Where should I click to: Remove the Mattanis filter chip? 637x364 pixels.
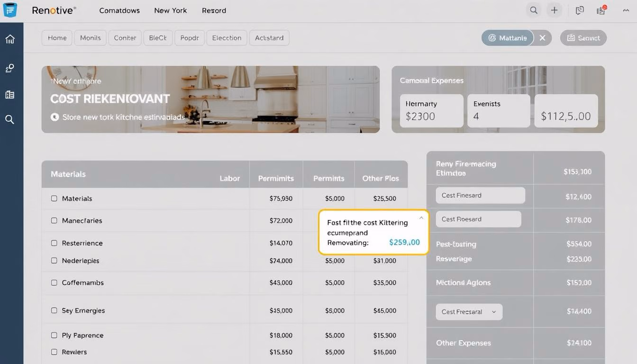click(x=543, y=38)
